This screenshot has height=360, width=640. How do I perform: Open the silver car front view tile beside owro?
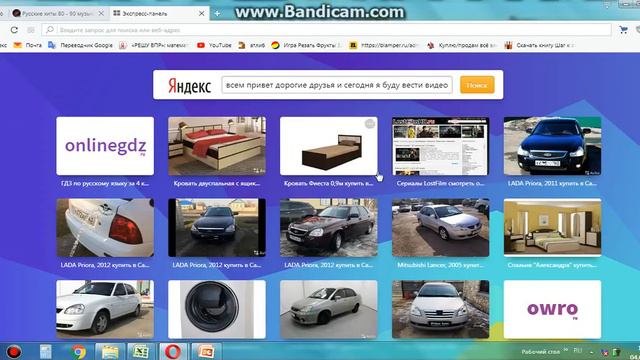click(x=440, y=309)
